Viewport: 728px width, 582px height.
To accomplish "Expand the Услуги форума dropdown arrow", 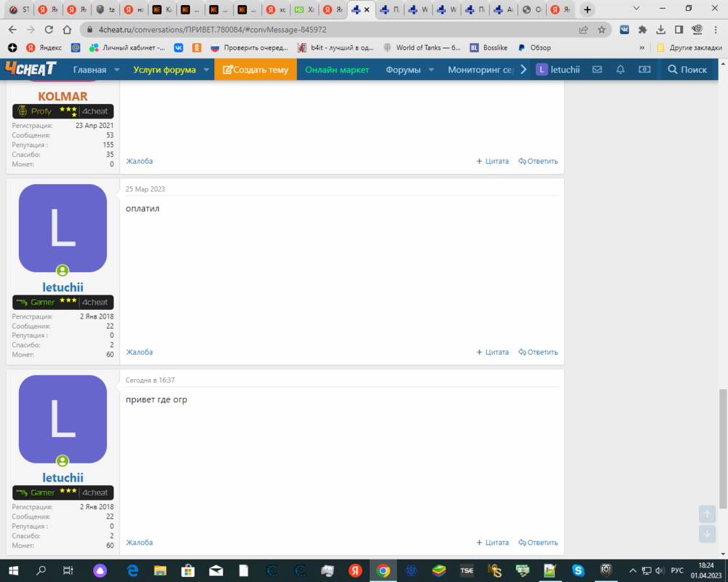I will [206, 70].
